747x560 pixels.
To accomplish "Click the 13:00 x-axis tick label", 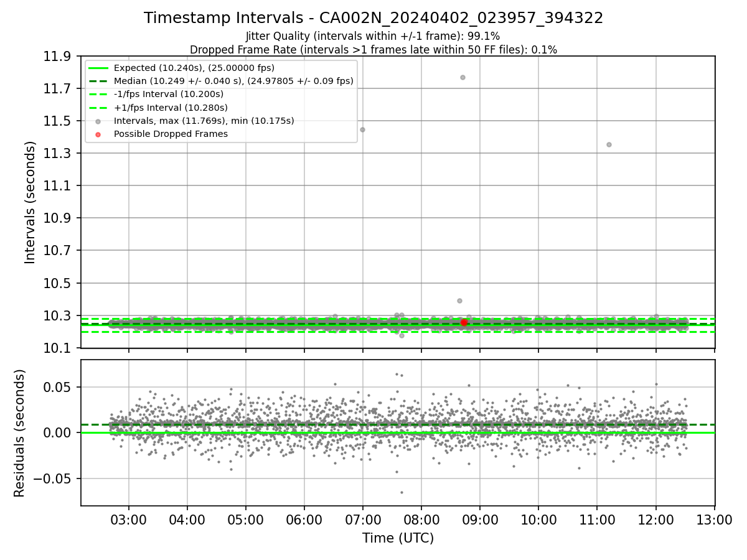I will pos(714,519).
